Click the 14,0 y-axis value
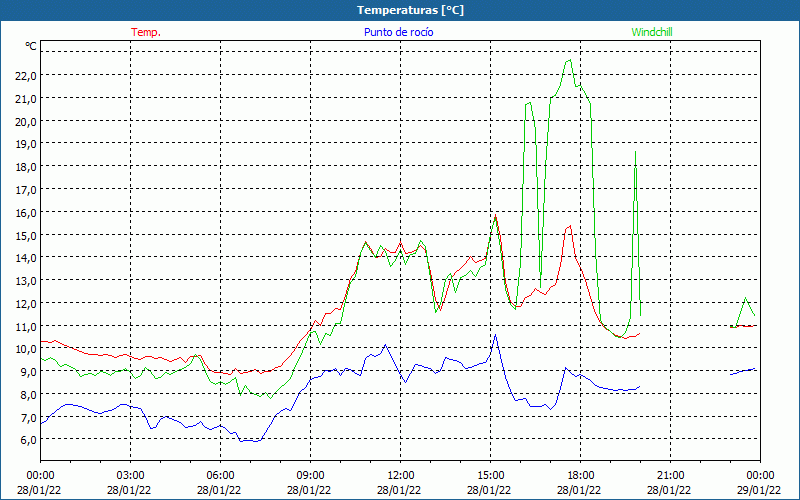The image size is (800, 500). coord(26,258)
